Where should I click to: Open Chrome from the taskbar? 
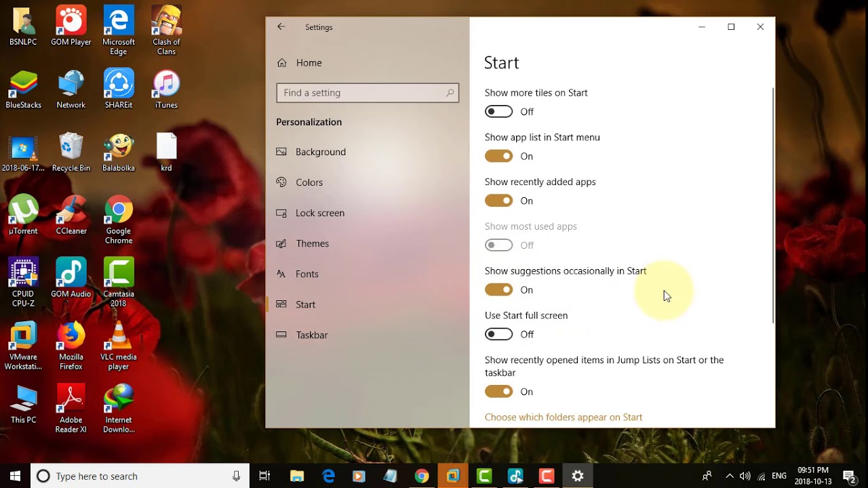click(422, 476)
